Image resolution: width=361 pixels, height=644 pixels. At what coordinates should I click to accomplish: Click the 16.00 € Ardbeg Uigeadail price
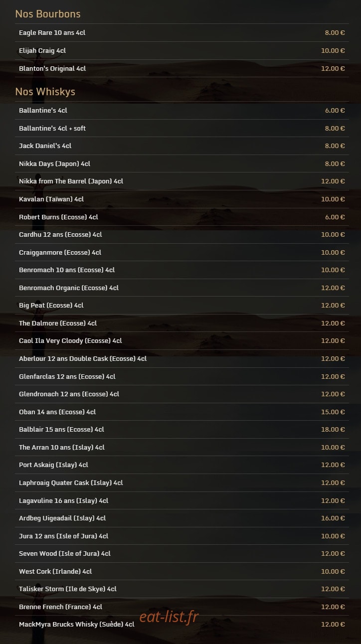(x=333, y=518)
